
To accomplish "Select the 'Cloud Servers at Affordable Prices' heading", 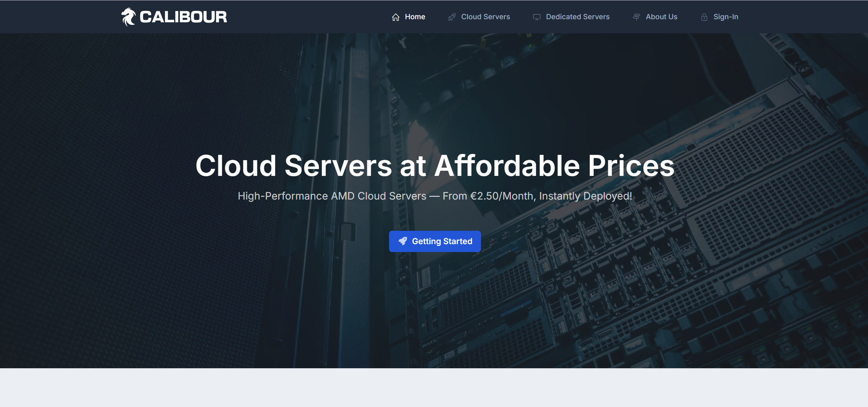I will [x=435, y=166].
